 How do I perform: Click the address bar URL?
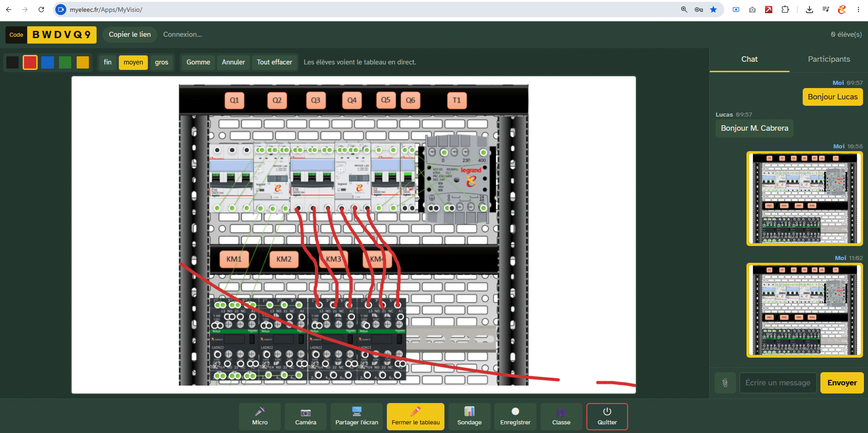click(106, 10)
